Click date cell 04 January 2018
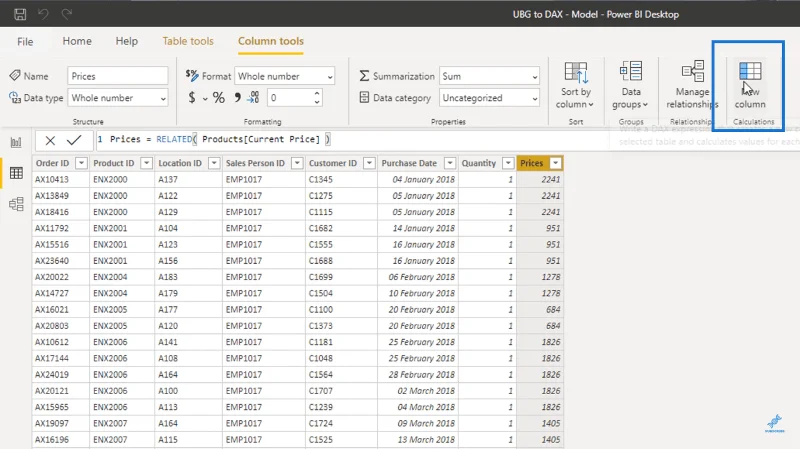 pyautogui.click(x=418, y=180)
